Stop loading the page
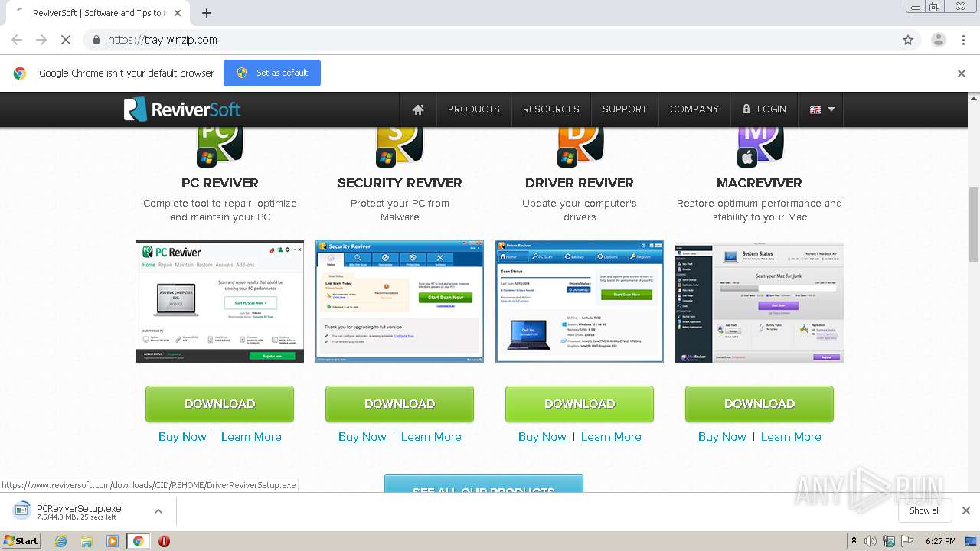This screenshot has height=551, width=980. (x=66, y=40)
